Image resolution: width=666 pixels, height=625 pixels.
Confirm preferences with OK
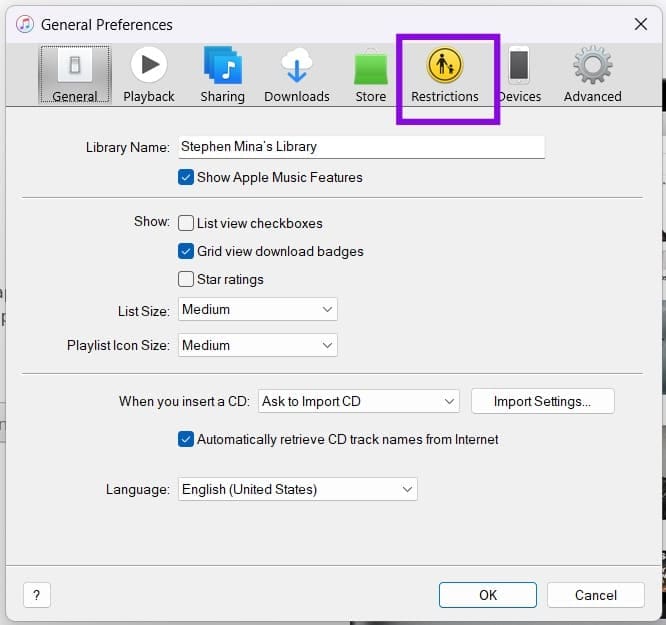pyautogui.click(x=488, y=595)
